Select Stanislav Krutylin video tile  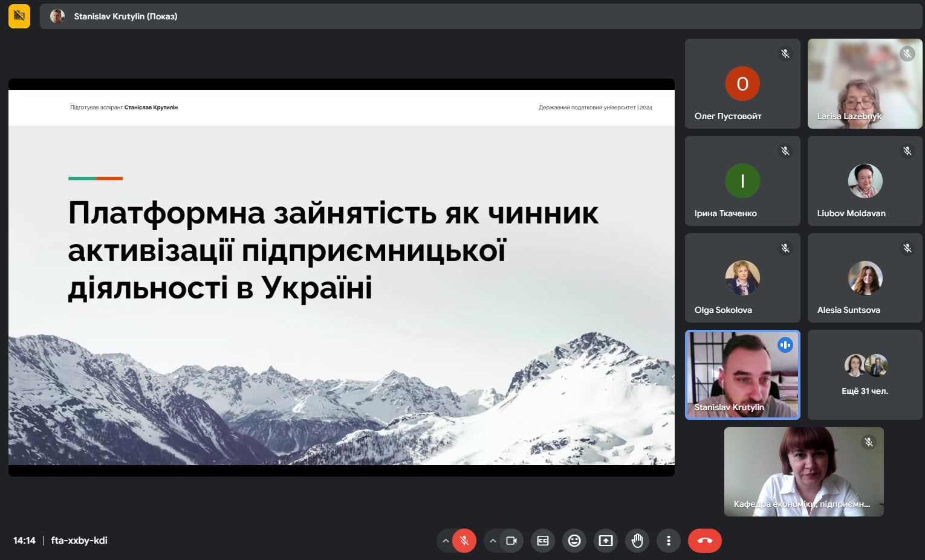coord(742,375)
